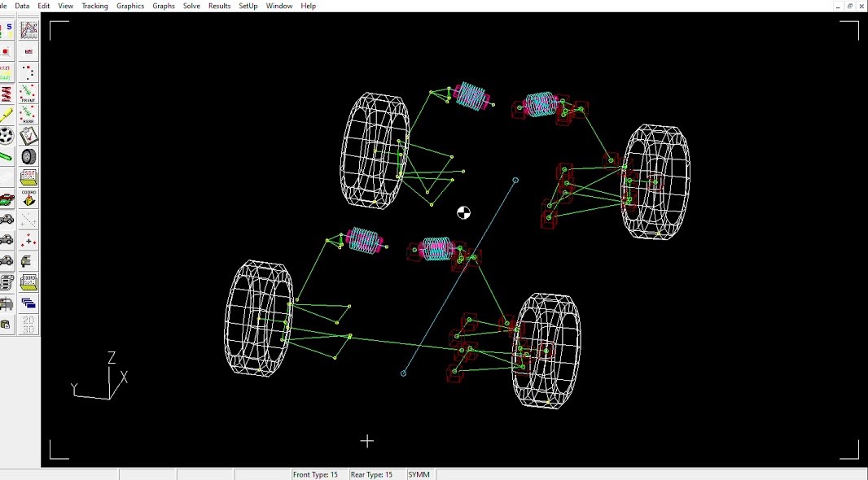Image resolution: width=868 pixels, height=480 pixels.
Task: Open the Solve menu
Action: click(191, 6)
